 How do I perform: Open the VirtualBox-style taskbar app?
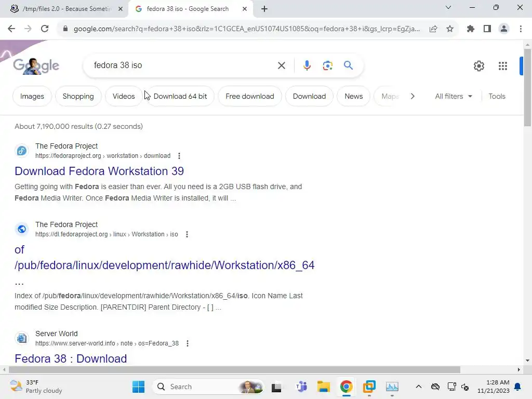369,387
